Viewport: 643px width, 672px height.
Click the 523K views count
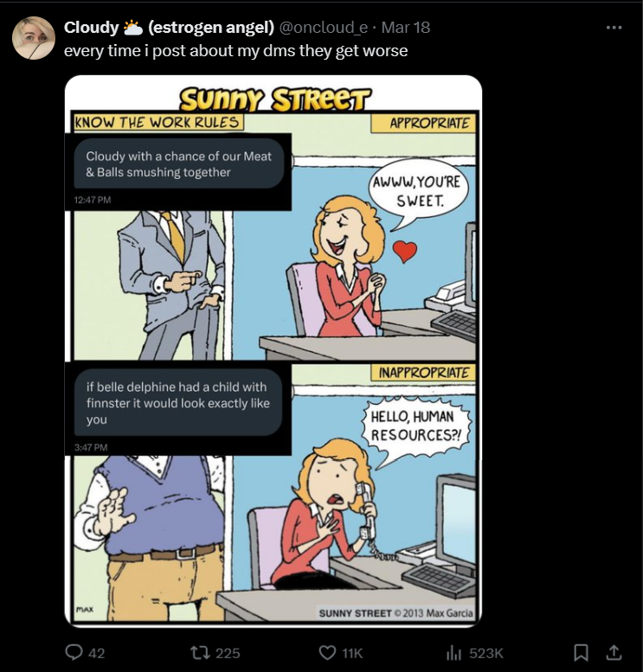click(486, 653)
